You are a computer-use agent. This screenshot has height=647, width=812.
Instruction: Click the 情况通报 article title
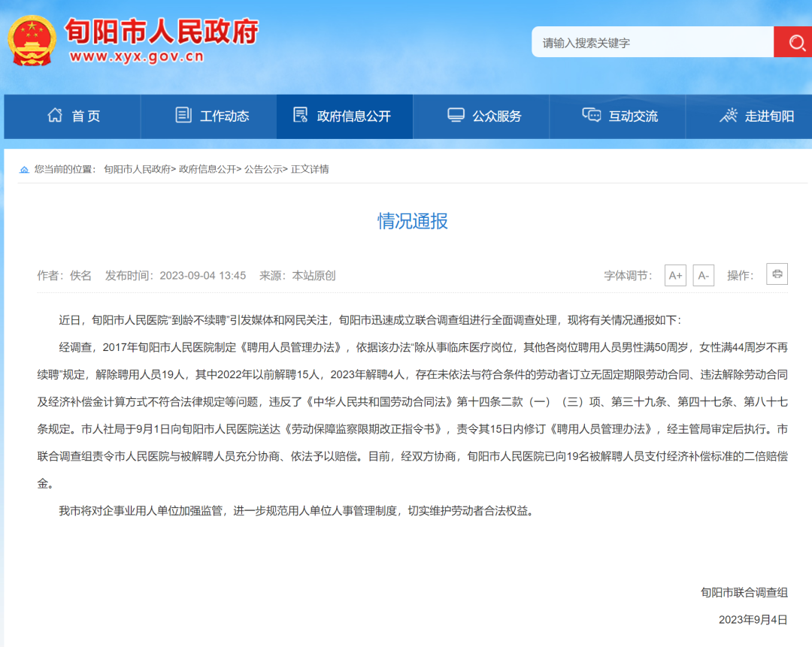[412, 221]
